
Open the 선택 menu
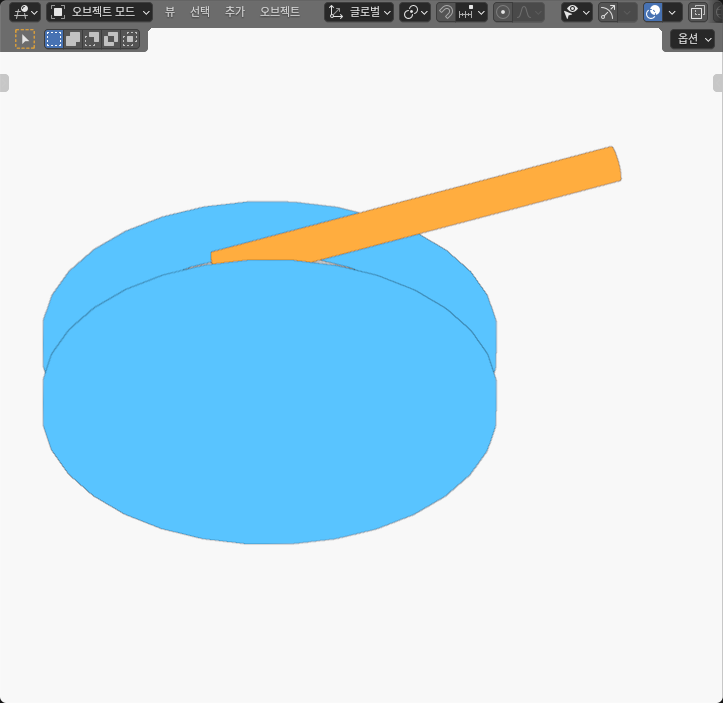[200, 12]
